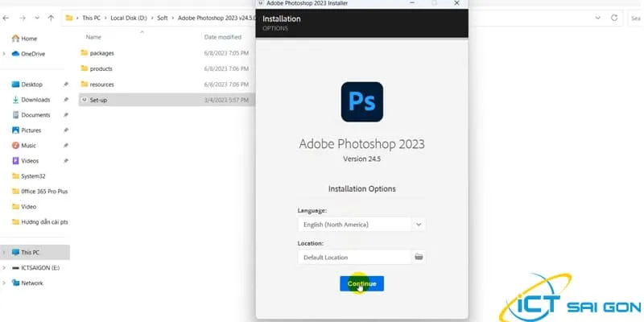Open Desktop quick access folder

coord(27,85)
